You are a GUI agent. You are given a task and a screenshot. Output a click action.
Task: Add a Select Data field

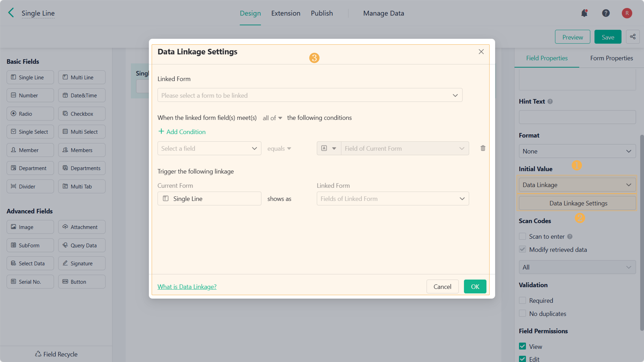(x=30, y=263)
